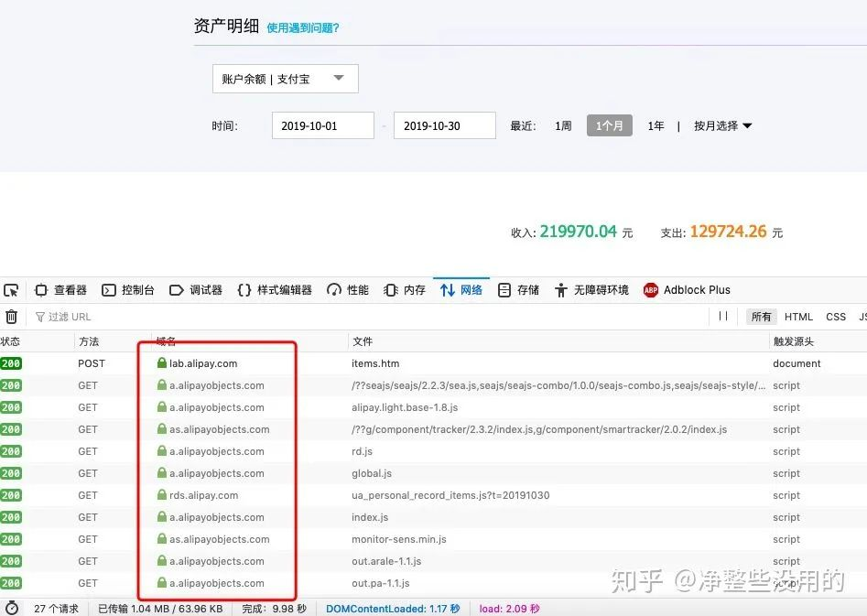Open the 存储 storage tab

pyautogui.click(x=518, y=290)
